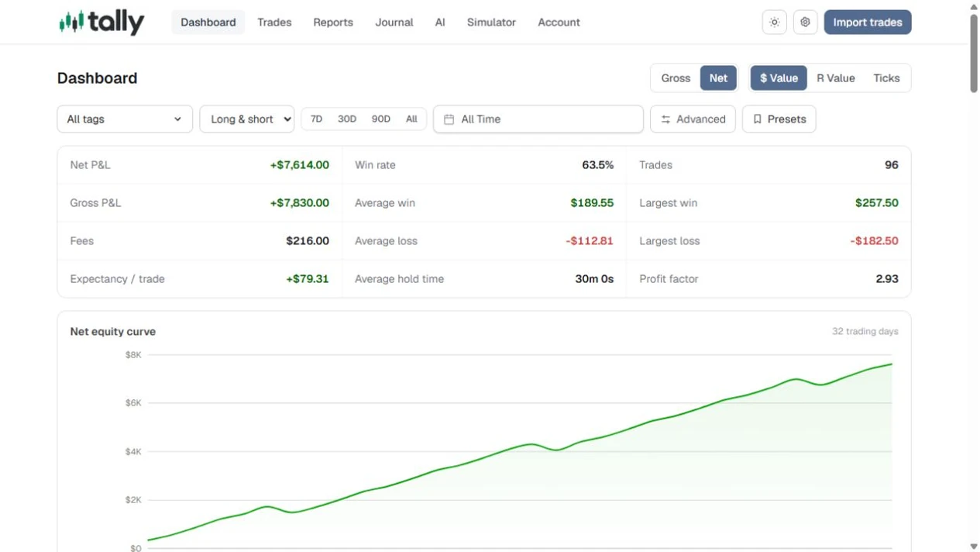The height and width of the screenshot is (552, 980).
Task: Click the $8K axis label
Action: tap(133, 355)
